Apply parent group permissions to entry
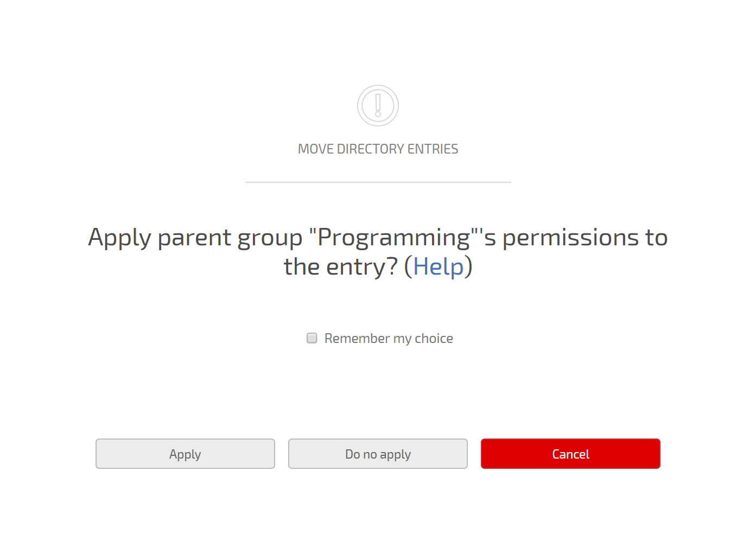This screenshot has width=756, height=553. pyautogui.click(x=185, y=454)
